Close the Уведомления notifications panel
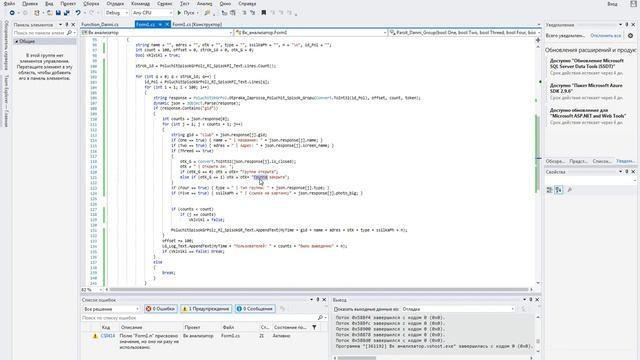640x360 pixels. pyautogui.click(x=633, y=25)
